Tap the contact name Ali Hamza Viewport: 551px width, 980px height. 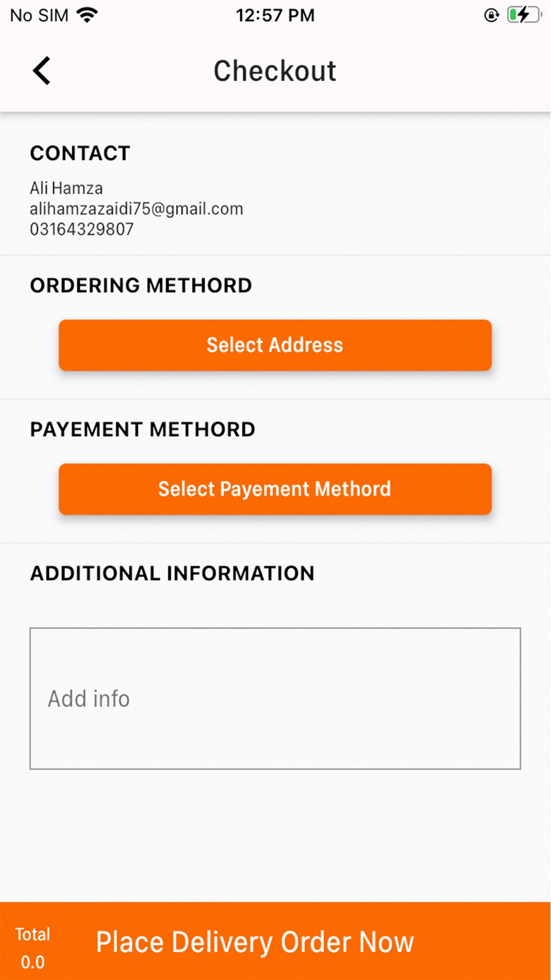[x=66, y=189]
